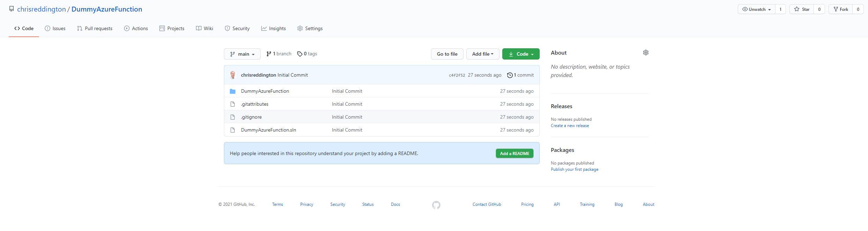Viewport: 868px width, 231px height.
Task: Open DummyAzureFunction.sln file
Action: coord(268,130)
